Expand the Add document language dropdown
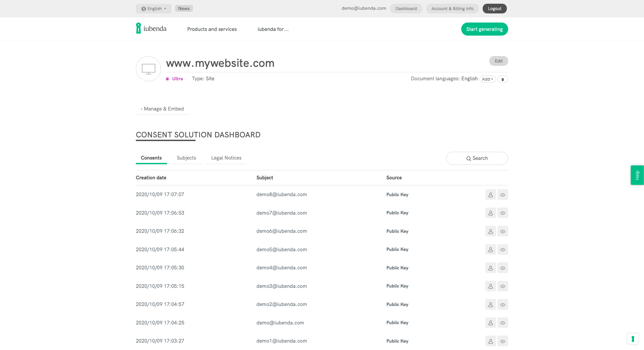The width and height of the screenshot is (644, 350). (487, 79)
